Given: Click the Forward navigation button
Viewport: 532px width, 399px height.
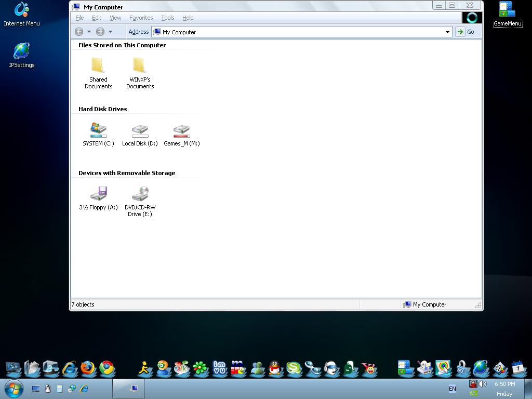Looking at the screenshot, I should [x=100, y=32].
